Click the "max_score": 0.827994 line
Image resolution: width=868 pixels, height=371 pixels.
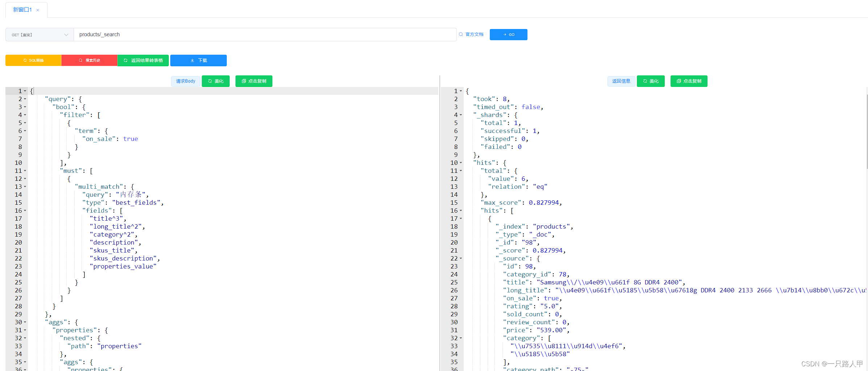coord(521,203)
